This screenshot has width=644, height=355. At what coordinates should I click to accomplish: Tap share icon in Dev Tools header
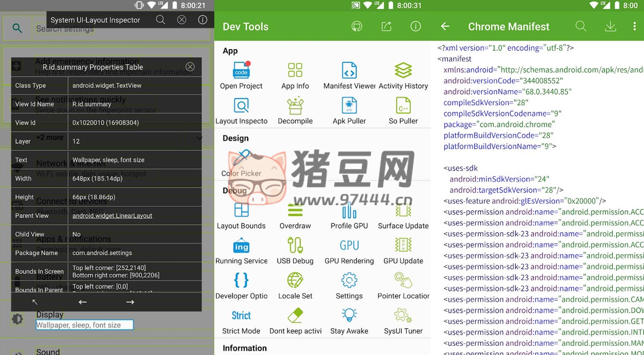(386, 26)
